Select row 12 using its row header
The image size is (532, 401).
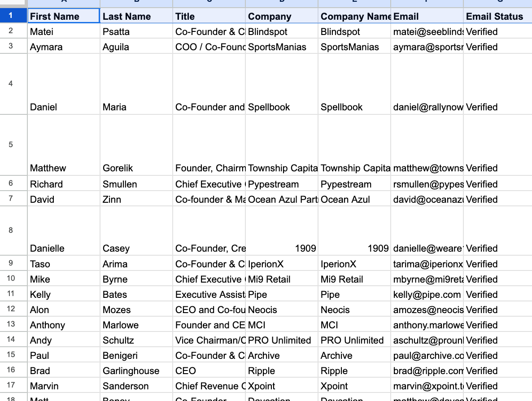coord(13,309)
